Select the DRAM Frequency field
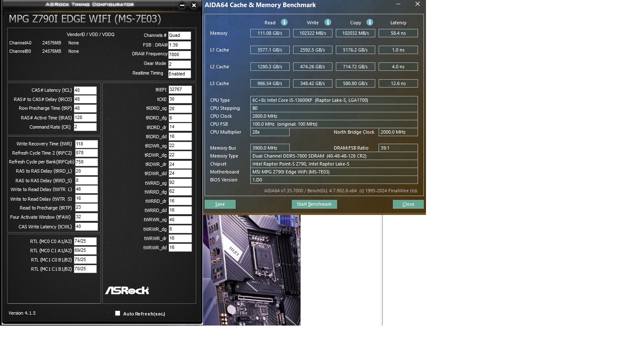This screenshot has width=644, height=362. coord(179,55)
